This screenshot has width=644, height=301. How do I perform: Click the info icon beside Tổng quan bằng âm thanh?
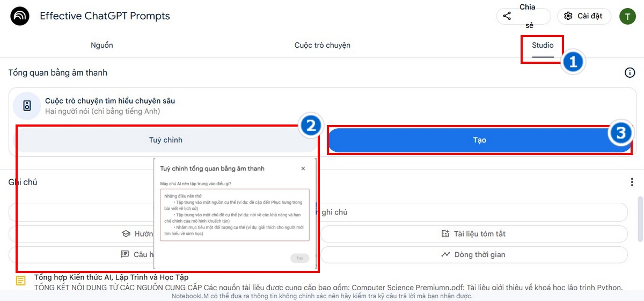(x=630, y=72)
